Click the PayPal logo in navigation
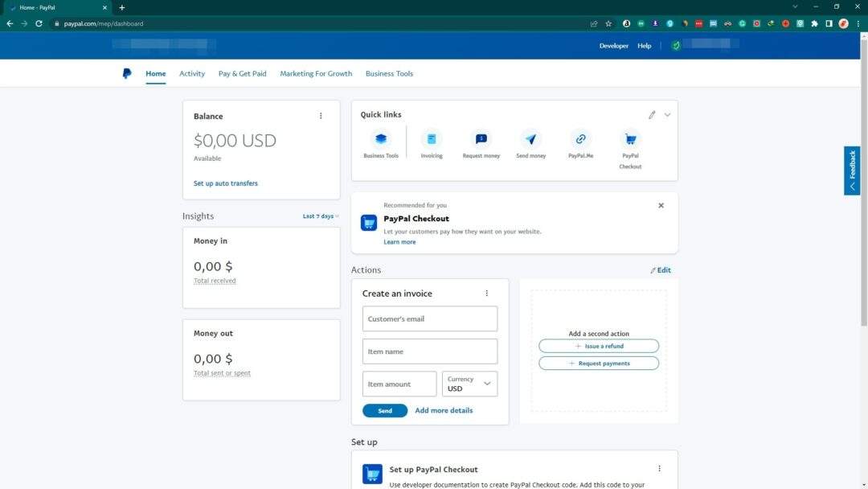The width and height of the screenshot is (868, 489). pos(127,74)
